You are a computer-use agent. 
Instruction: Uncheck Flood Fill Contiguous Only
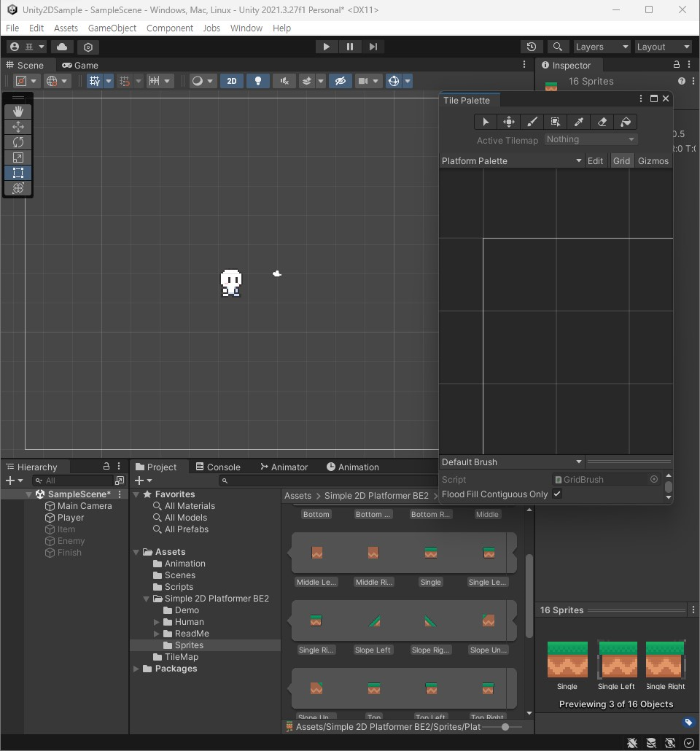tap(557, 494)
